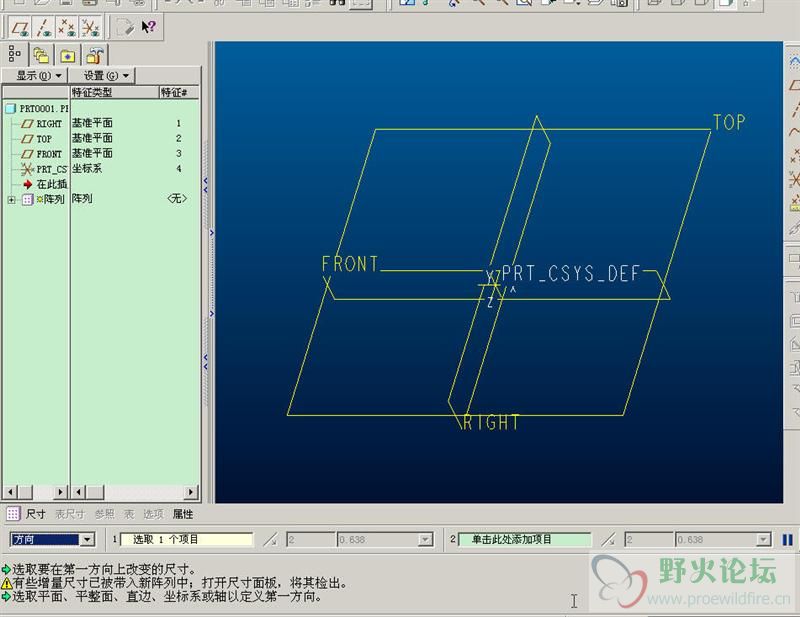
Task: Toggle coordinate system display on the toolbar
Action: (x=91, y=27)
